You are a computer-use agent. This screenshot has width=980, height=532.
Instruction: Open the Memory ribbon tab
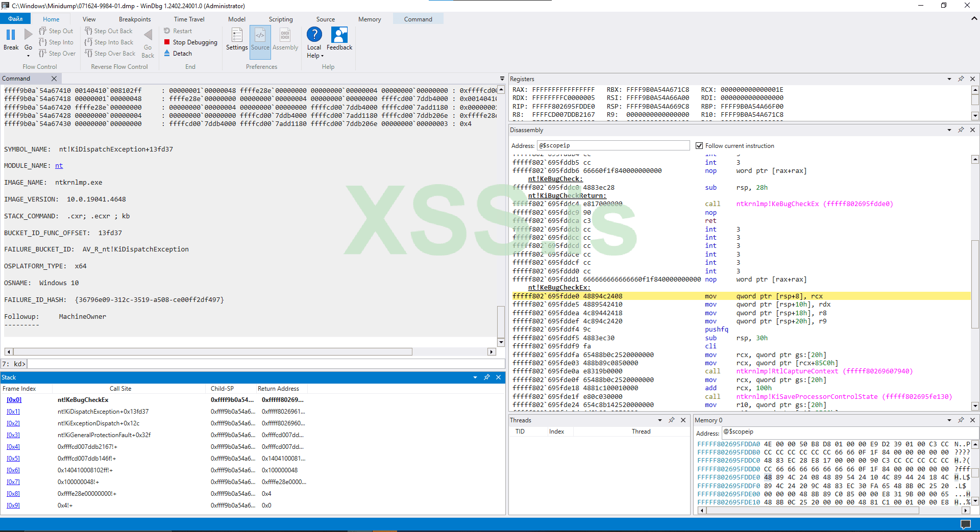(370, 19)
